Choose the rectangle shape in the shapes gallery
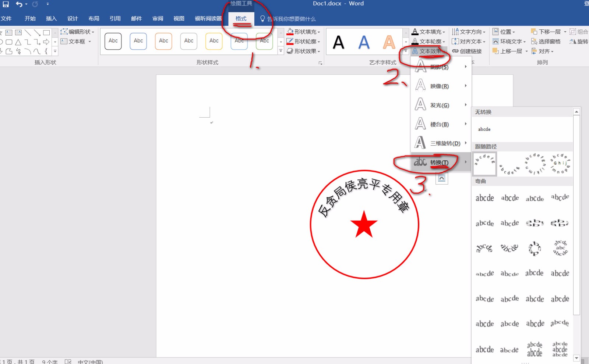This screenshot has height=364, width=589. [x=46, y=33]
